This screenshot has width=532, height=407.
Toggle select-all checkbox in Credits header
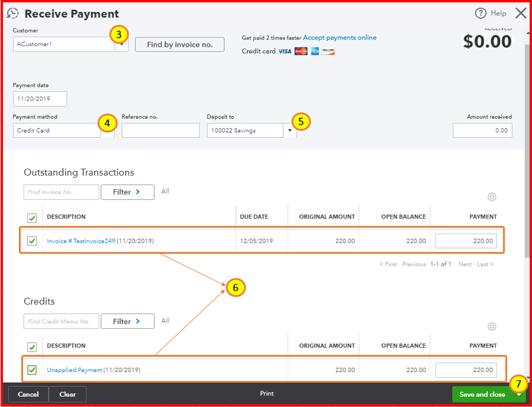click(x=32, y=347)
